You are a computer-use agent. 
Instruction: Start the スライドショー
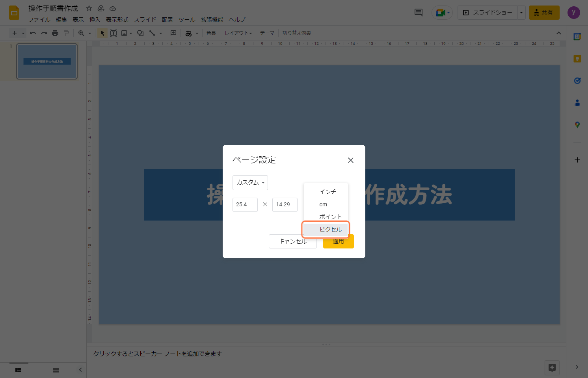point(488,13)
